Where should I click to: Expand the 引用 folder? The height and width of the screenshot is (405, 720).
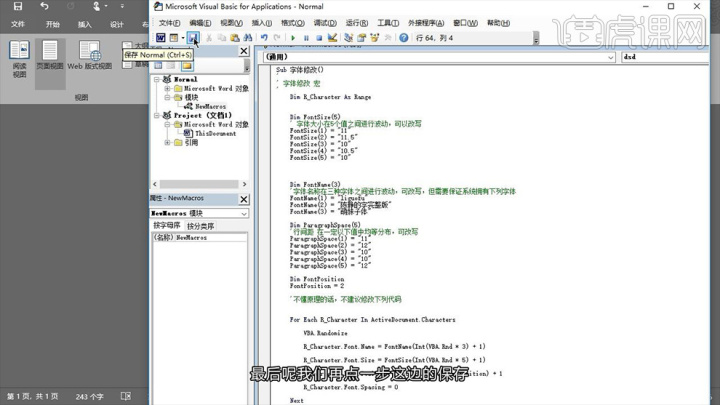[167, 142]
